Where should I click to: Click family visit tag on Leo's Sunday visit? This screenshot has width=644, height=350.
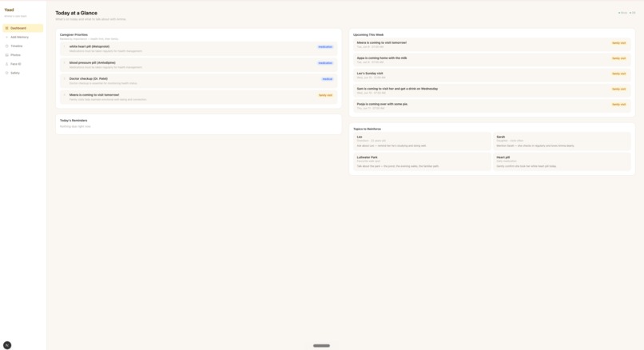(x=619, y=74)
